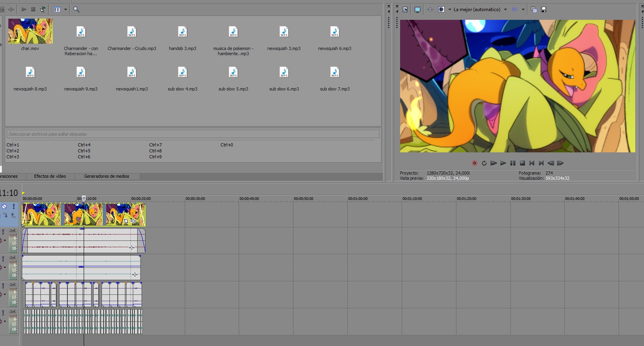Toggle loop playback under preview
Screen dimensions: 644x346
coord(484,163)
